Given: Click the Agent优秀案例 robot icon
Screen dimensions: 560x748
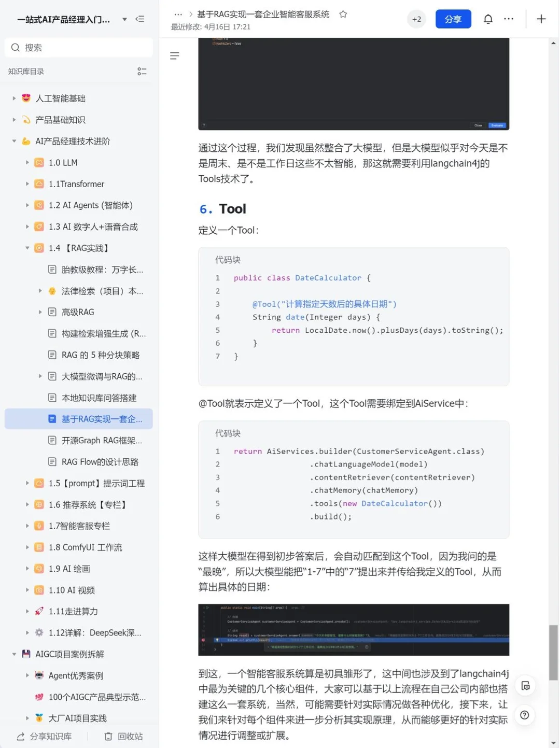Looking at the screenshot, I should 39,675.
